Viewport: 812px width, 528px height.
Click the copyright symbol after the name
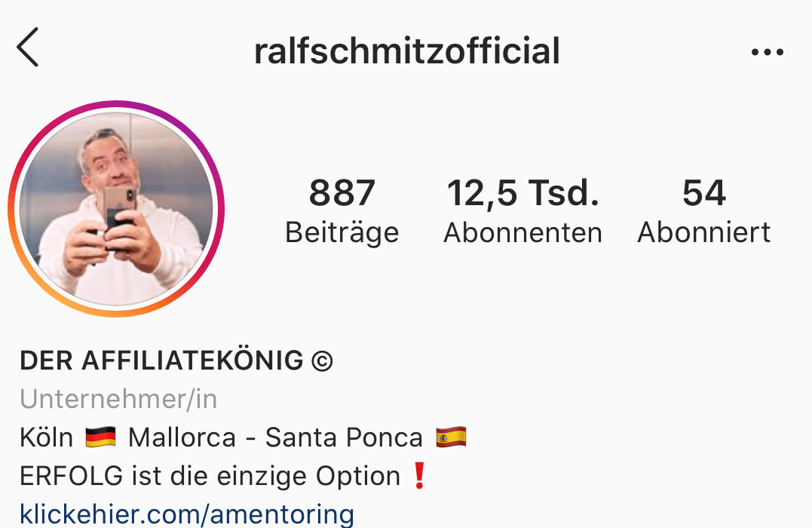click(322, 361)
